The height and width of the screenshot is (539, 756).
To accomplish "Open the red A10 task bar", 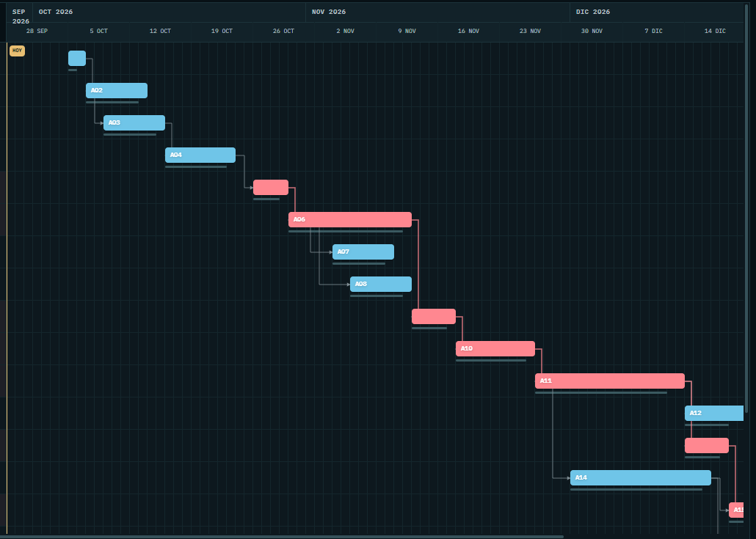I will [x=495, y=349].
